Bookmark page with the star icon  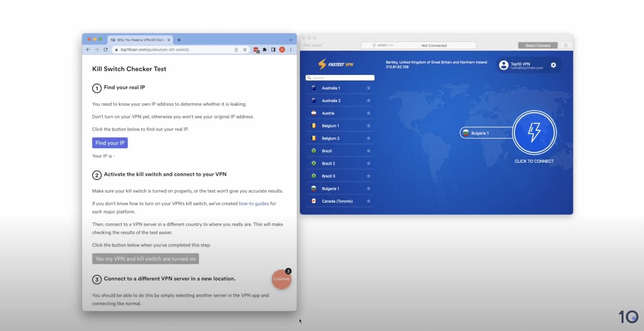245,50
